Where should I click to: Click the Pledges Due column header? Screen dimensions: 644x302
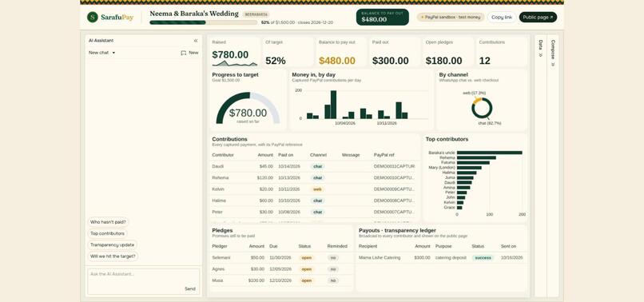click(273, 246)
